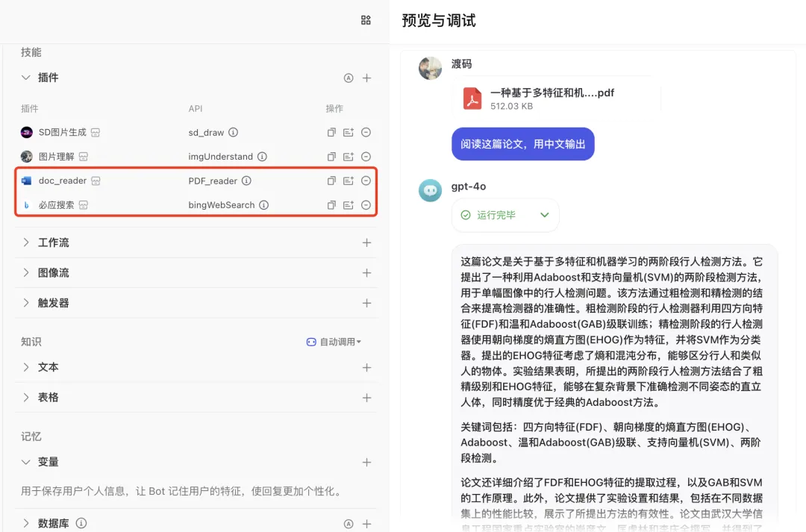Click the grid workspace icon near 预览与调试
The image size is (806, 532).
coord(366,20)
